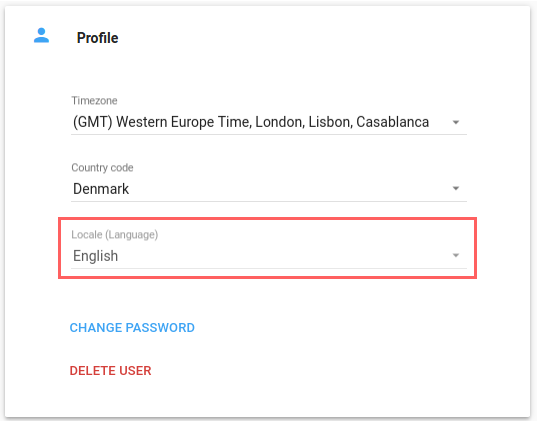The image size is (537, 421).
Task: Click the Casablanca text in the timezone field
Action: (392, 122)
